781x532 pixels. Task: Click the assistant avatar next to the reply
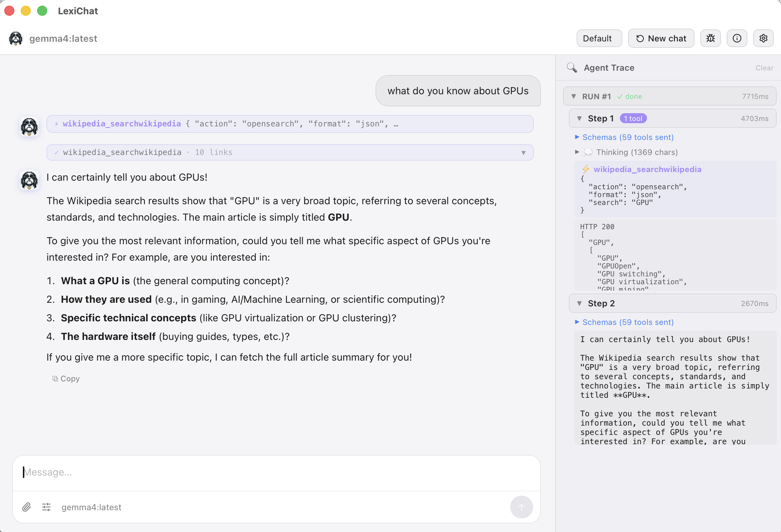coord(30,180)
